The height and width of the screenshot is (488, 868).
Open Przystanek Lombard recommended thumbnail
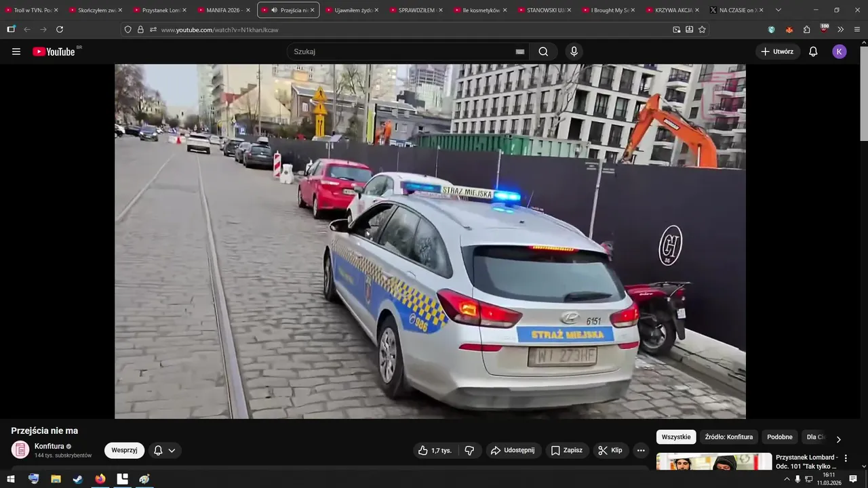click(x=714, y=462)
